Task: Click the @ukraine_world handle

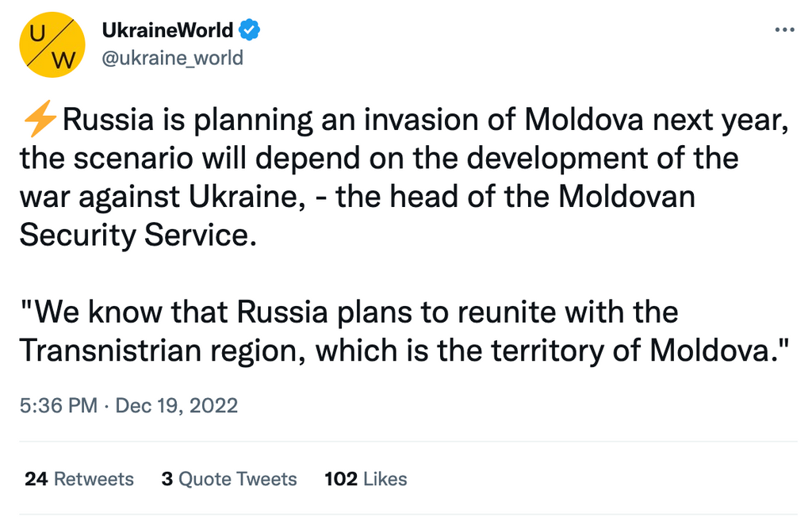Action: coord(173,58)
